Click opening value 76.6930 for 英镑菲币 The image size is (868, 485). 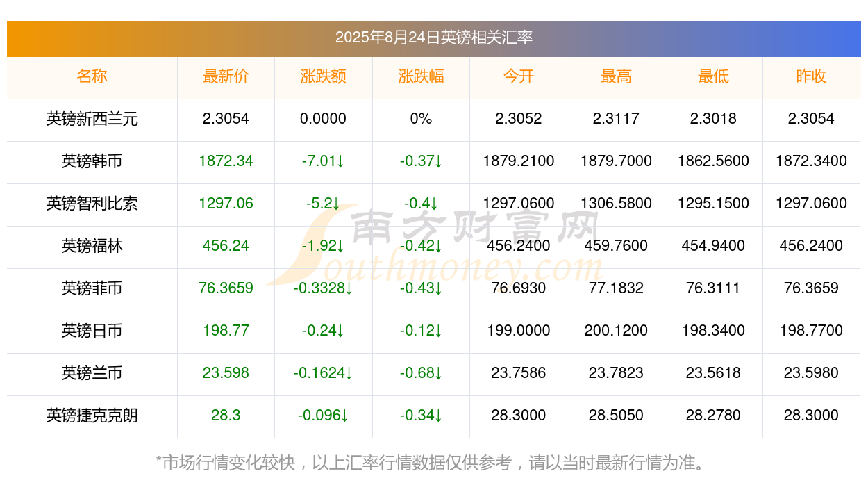tap(519, 288)
